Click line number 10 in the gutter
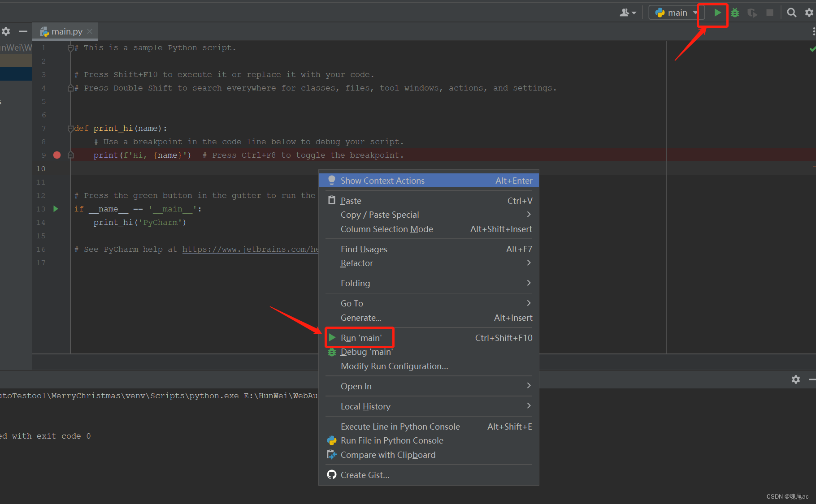 (x=41, y=168)
